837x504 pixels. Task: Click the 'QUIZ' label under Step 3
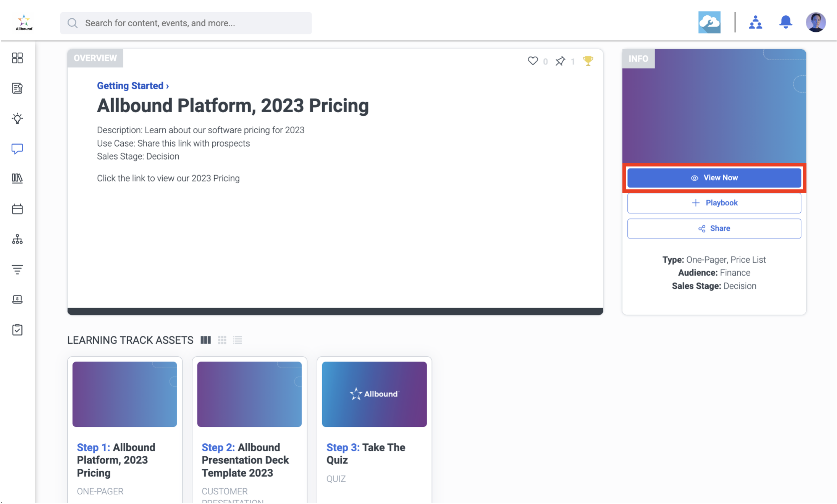pyautogui.click(x=336, y=479)
